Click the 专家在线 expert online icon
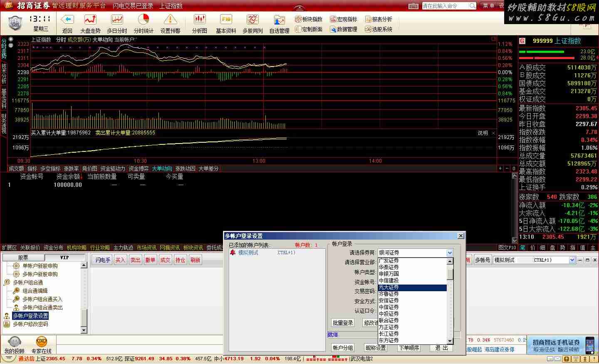This screenshot has width=599, height=364. click(42, 342)
